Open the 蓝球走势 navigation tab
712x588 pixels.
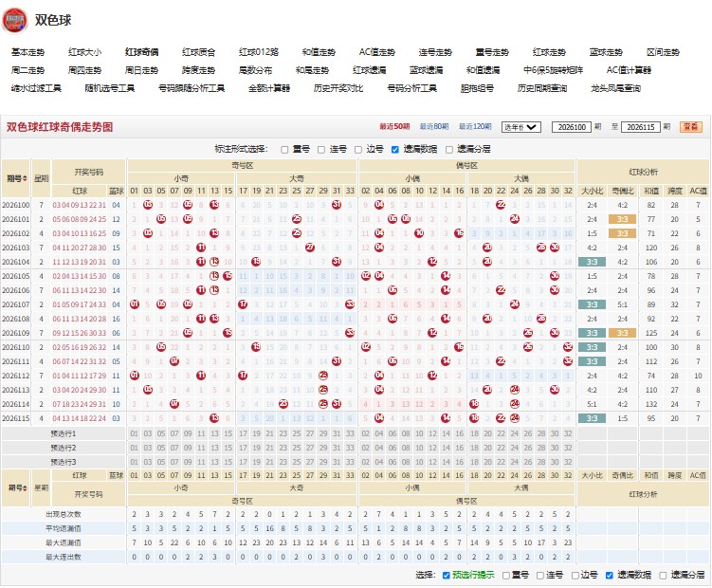(x=606, y=52)
